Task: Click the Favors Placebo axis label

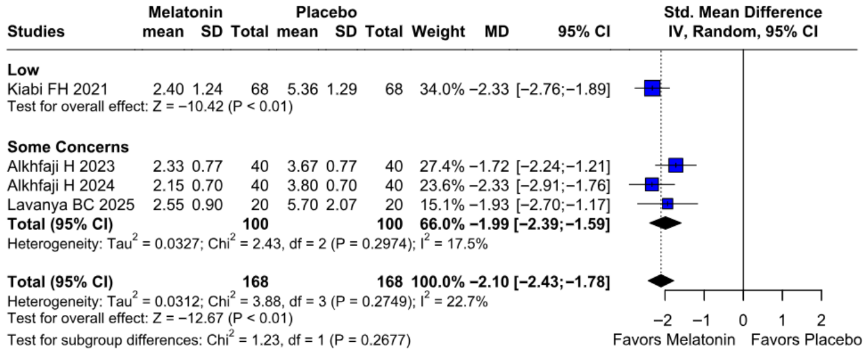Action: pyautogui.click(x=807, y=337)
